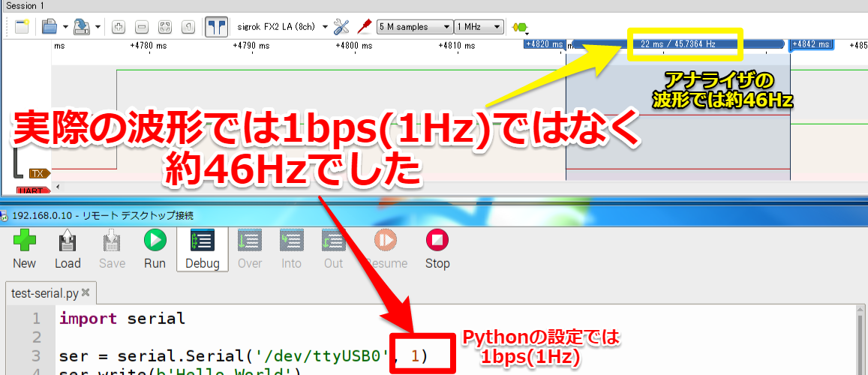868x375 pixels.
Task: Open the 1 MHz sample rate dropdown
Action: (x=479, y=26)
